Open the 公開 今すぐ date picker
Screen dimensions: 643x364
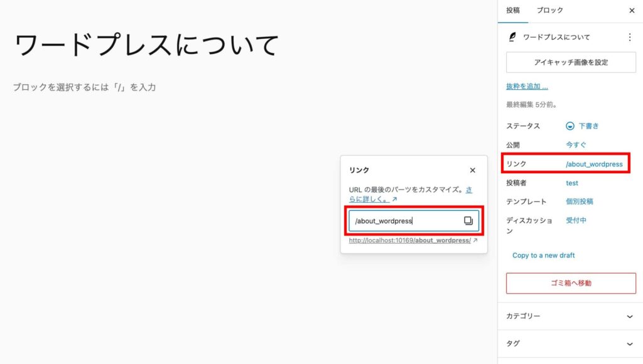tap(576, 145)
